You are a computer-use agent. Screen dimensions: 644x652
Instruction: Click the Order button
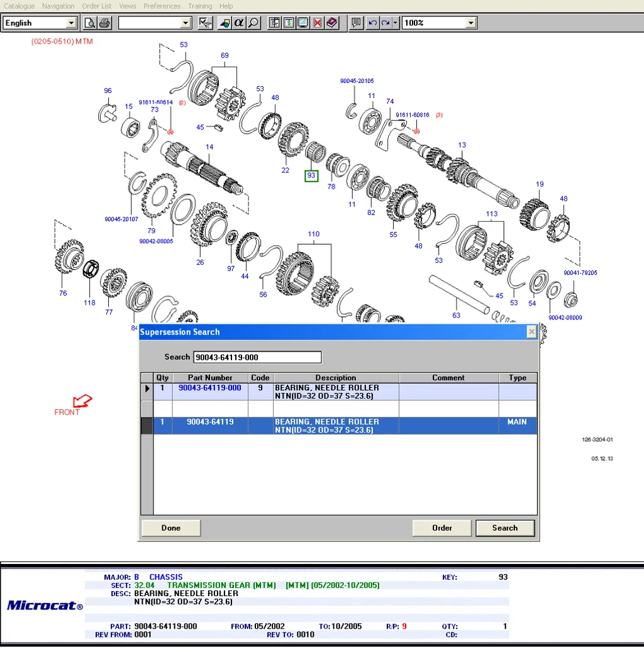[442, 528]
